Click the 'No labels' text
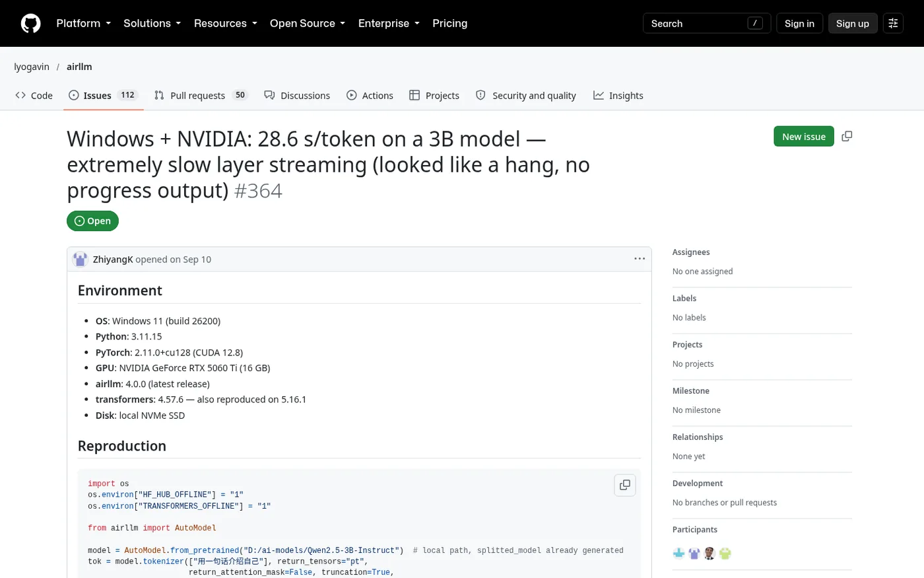Image resolution: width=924 pixels, height=578 pixels. [x=689, y=318]
